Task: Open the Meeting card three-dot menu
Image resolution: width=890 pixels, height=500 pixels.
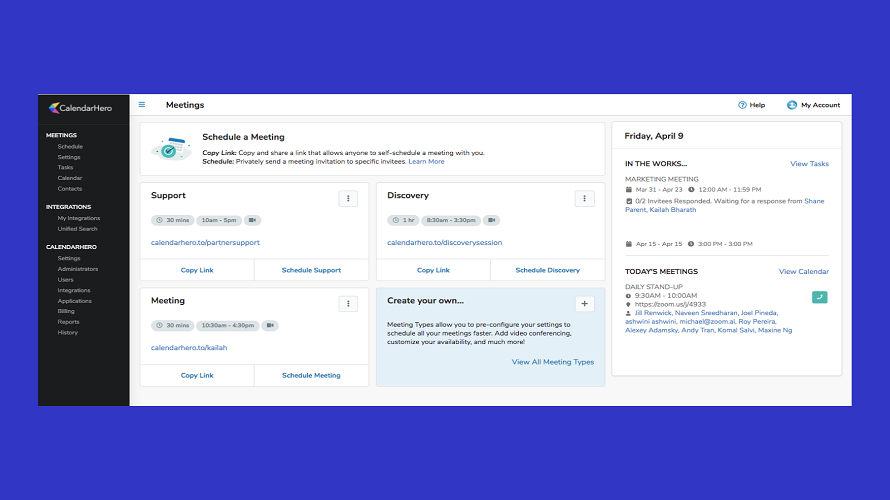Action: [348, 304]
